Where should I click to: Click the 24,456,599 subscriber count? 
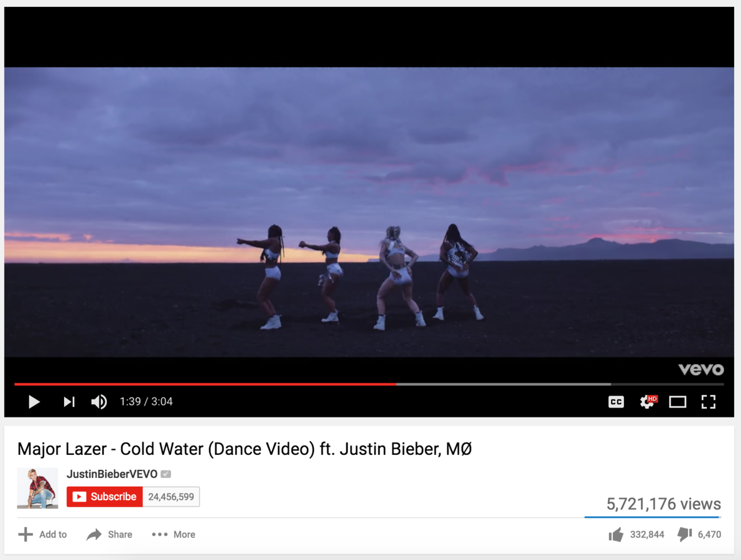(171, 497)
